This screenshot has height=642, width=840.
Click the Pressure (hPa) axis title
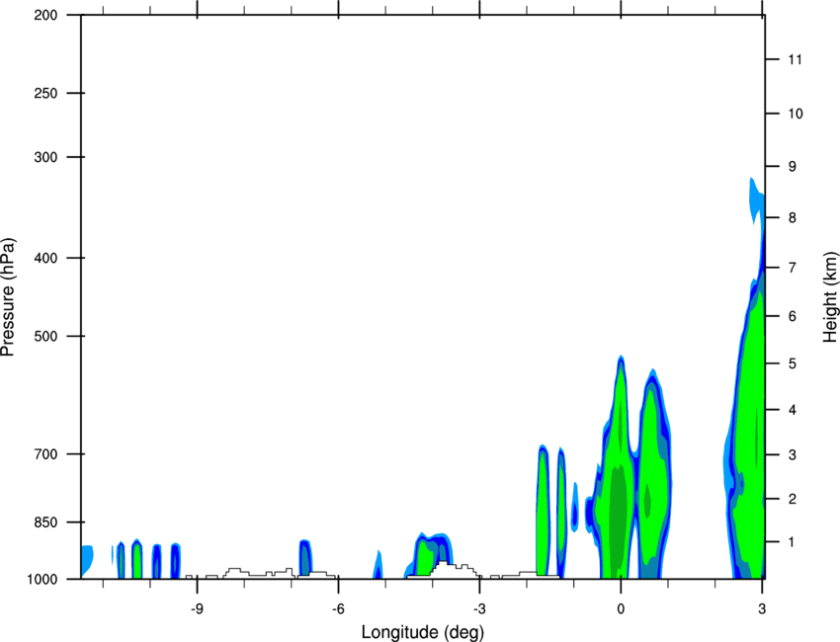tap(8, 297)
